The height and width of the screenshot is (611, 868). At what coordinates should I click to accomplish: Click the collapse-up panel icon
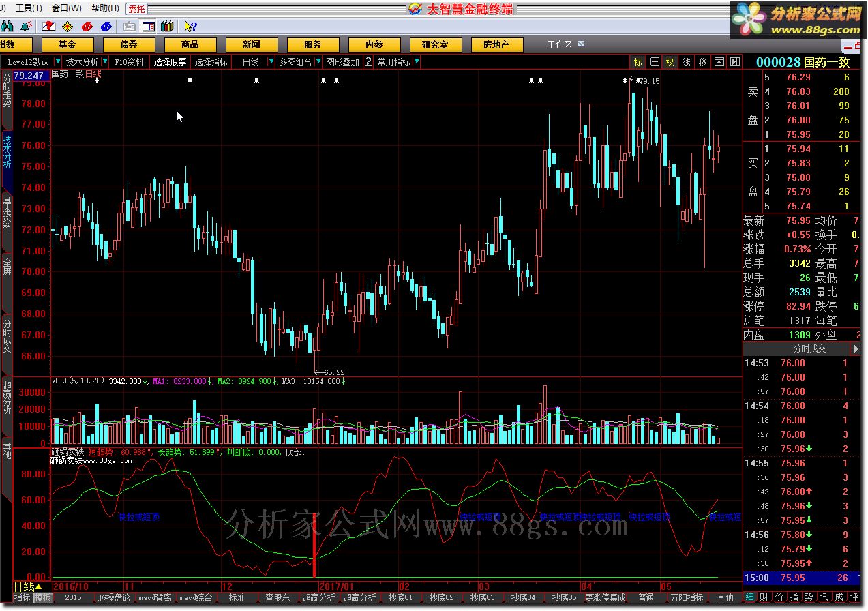point(719,62)
